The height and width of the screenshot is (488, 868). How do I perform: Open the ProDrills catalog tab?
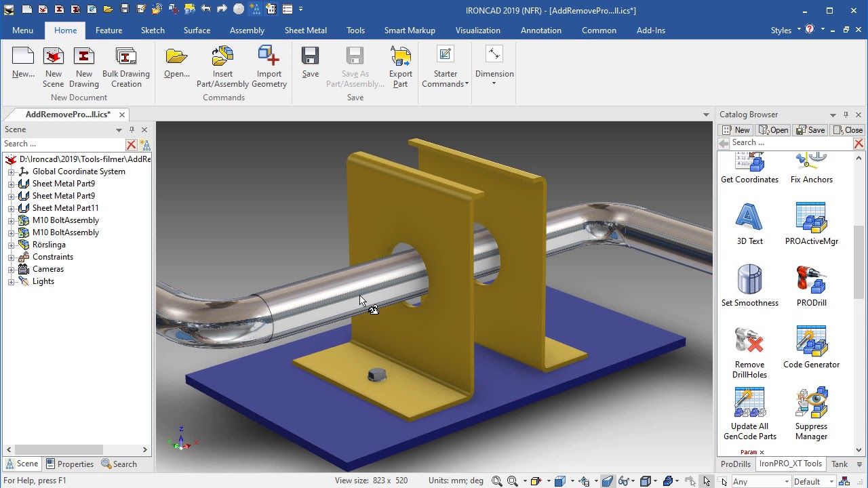point(735,464)
